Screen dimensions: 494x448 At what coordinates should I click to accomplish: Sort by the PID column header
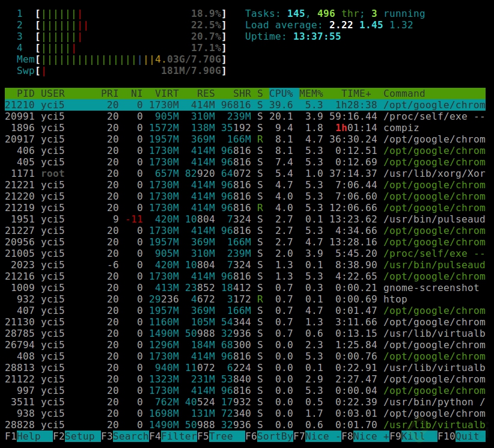pyautogui.click(x=25, y=94)
